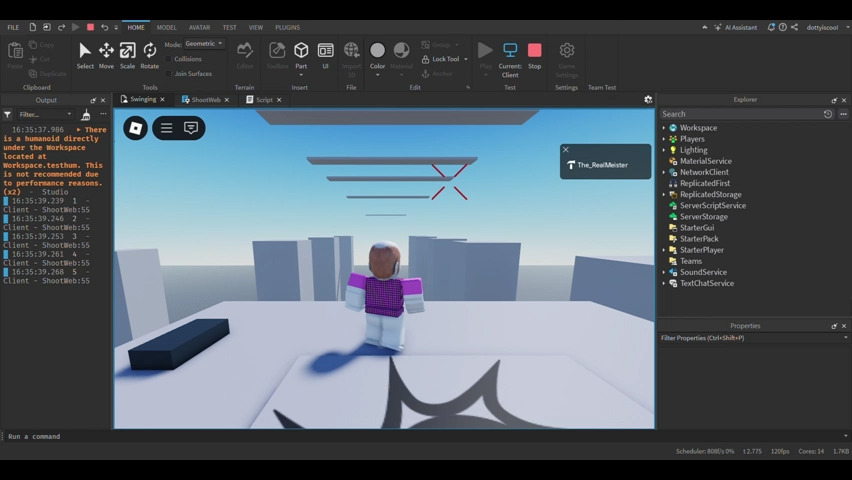Click the Redo arrow in top bar
Screen dimensions: 852x480
tap(61, 27)
